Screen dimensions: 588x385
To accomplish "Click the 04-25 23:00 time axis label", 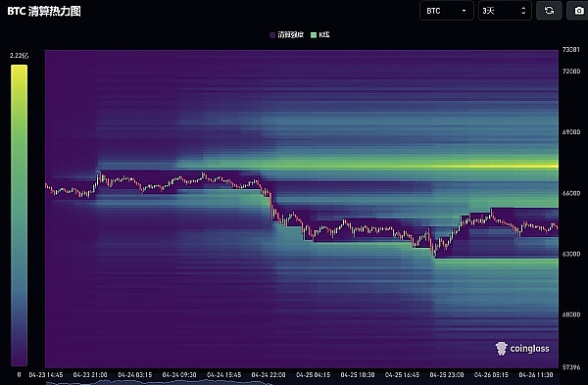I will 447,374.
